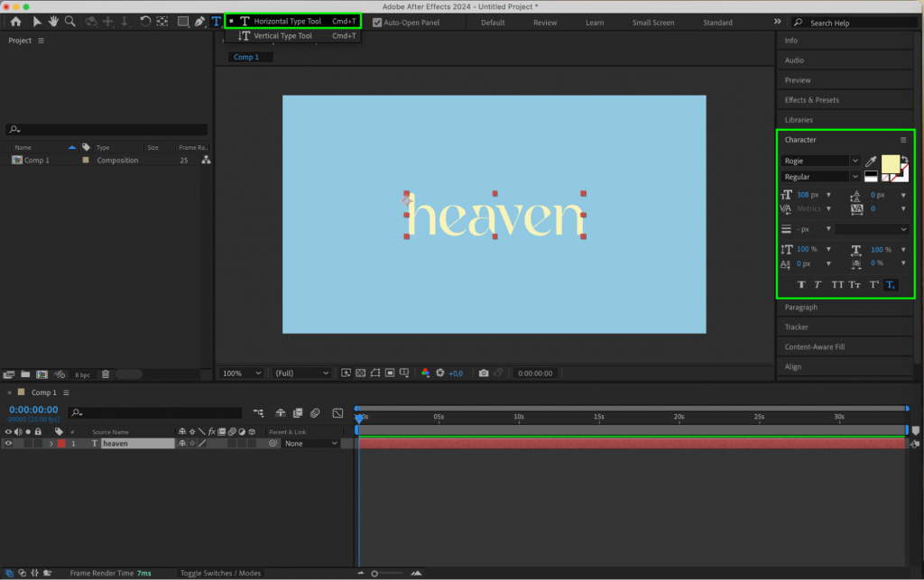Screen dimensions: 924x580
Task: Activate the Rotation tool
Action: [x=143, y=22]
